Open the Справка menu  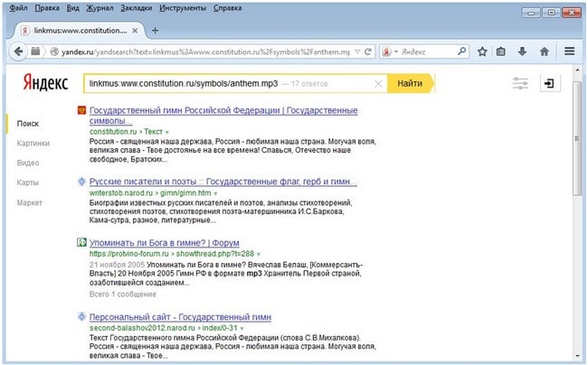pyautogui.click(x=227, y=8)
